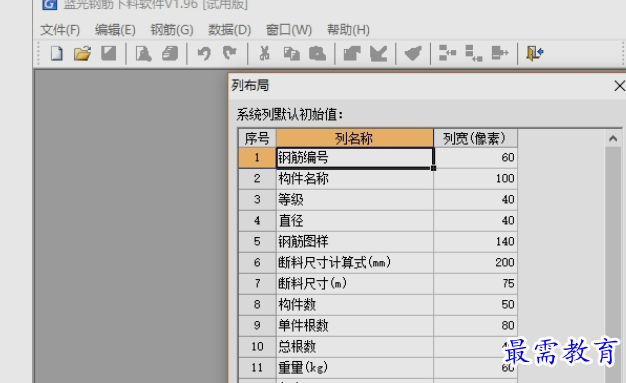Click the single checkmark toolbar icon
This screenshot has width=626, height=383.
[x=413, y=53]
